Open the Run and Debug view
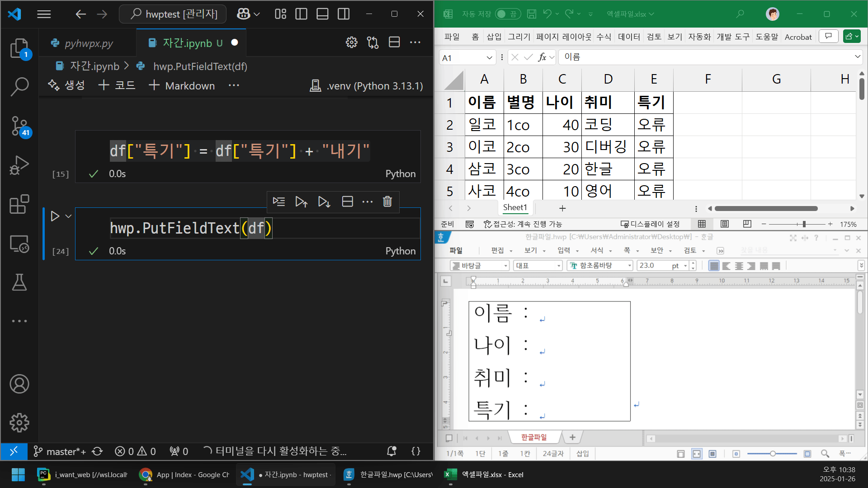This screenshot has height=488, width=868. (19, 165)
